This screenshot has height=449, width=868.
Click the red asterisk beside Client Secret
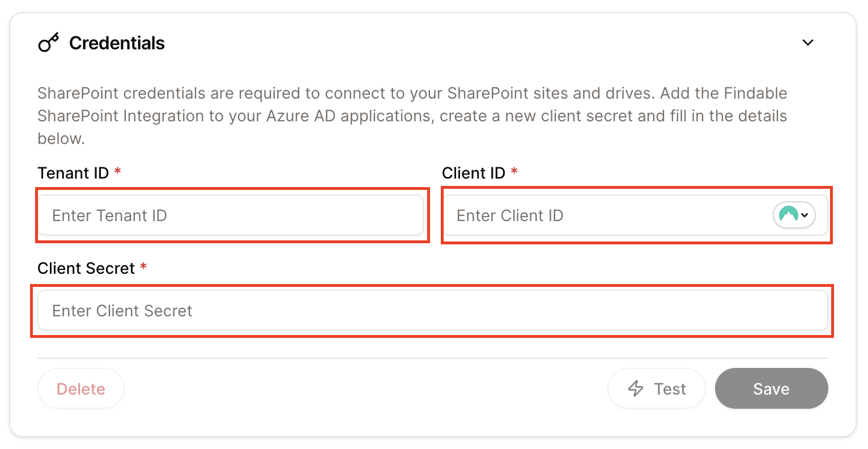(x=143, y=268)
